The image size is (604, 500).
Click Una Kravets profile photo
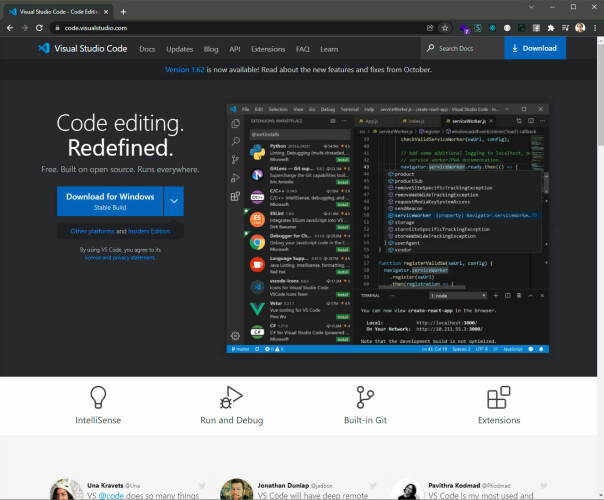tap(66, 489)
